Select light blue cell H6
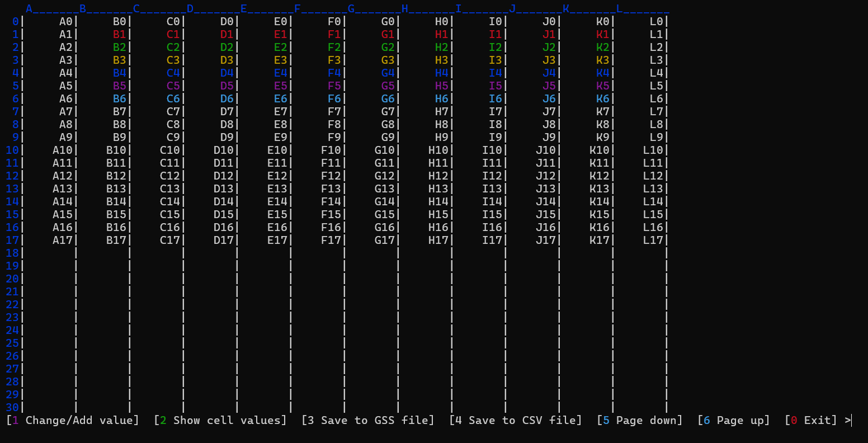 coord(442,99)
